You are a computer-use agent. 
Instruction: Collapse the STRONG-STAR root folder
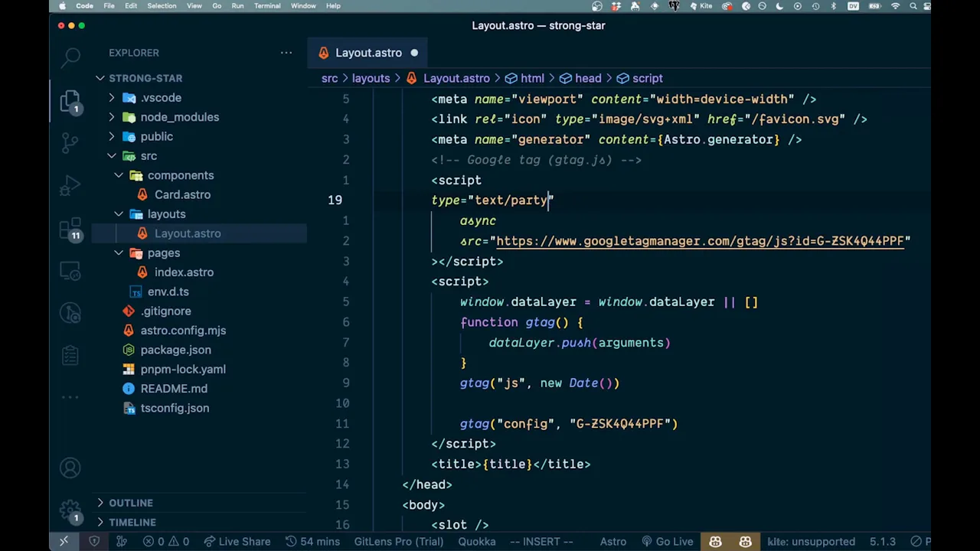[x=145, y=78]
